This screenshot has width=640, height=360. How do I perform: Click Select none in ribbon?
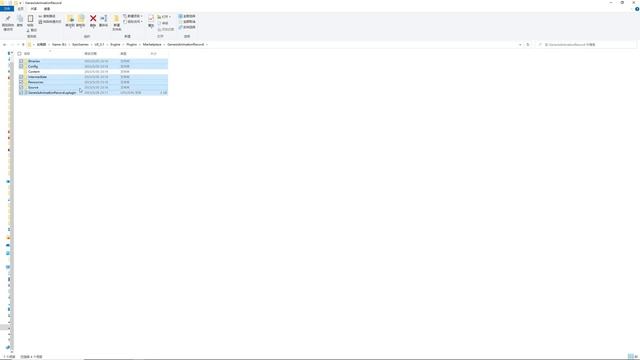click(187, 22)
